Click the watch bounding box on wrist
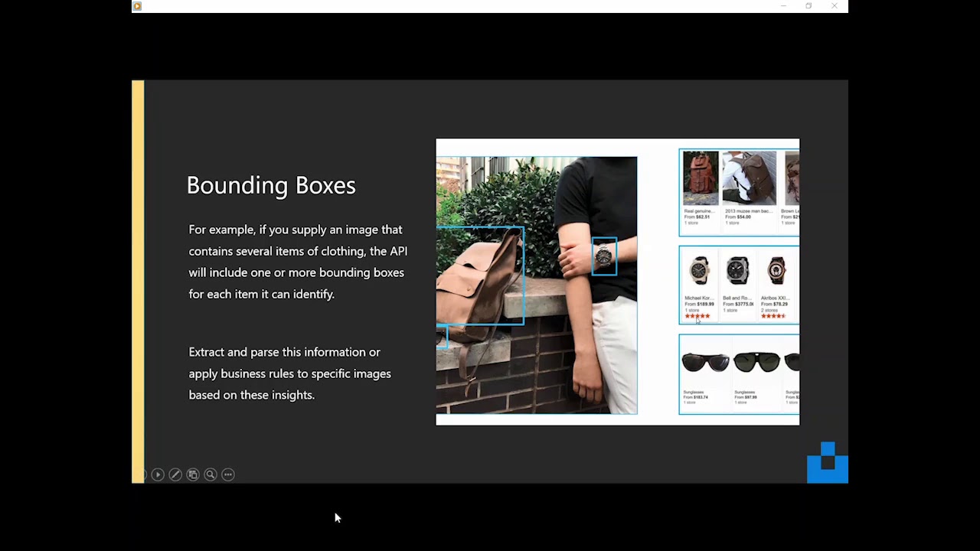The image size is (980, 551). [x=604, y=256]
